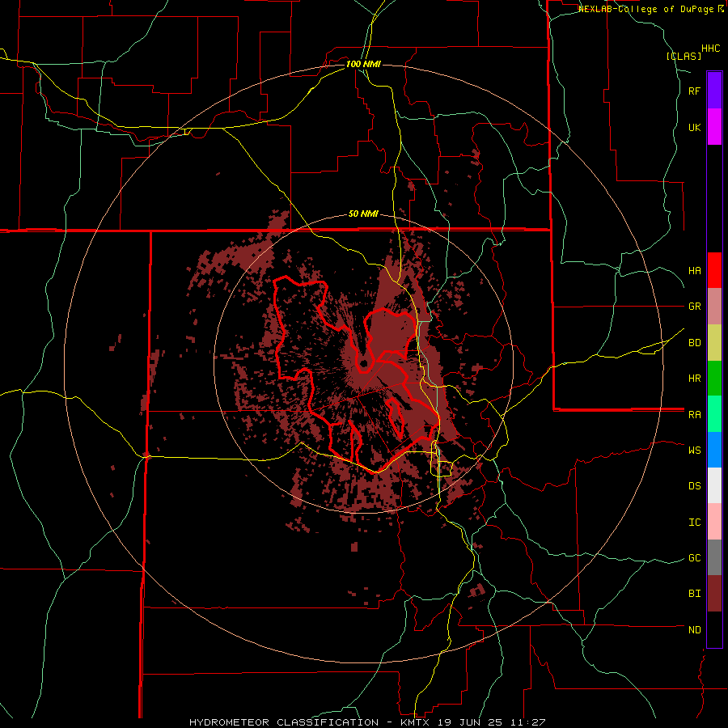Click the GC gray legend swatch
The image size is (728, 728).
pos(714,557)
